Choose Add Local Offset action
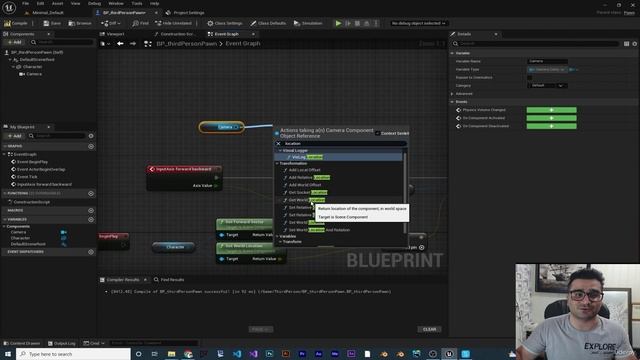The height and width of the screenshot is (360, 640). pyautogui.click(x=304, y=170)
